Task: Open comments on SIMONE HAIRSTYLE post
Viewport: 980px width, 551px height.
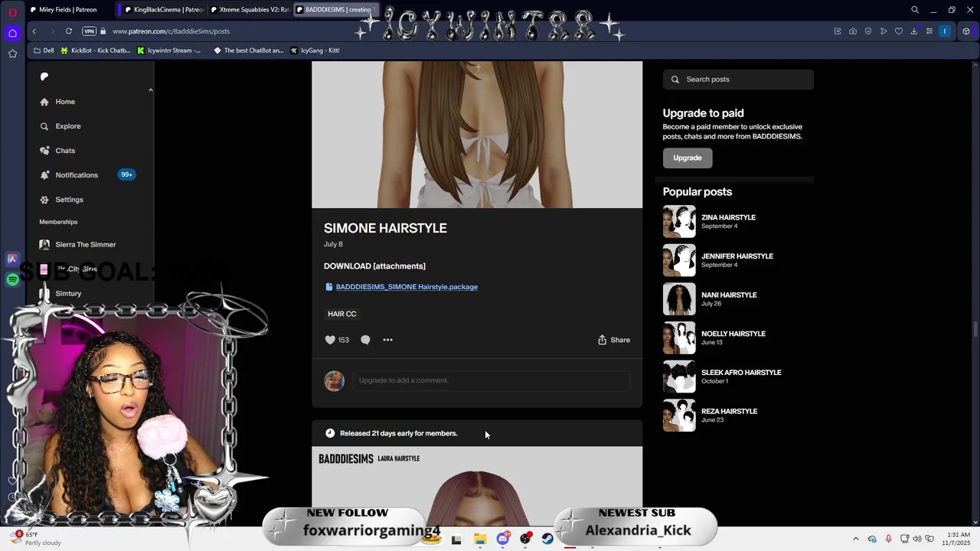Action: (x=365, y=340)
